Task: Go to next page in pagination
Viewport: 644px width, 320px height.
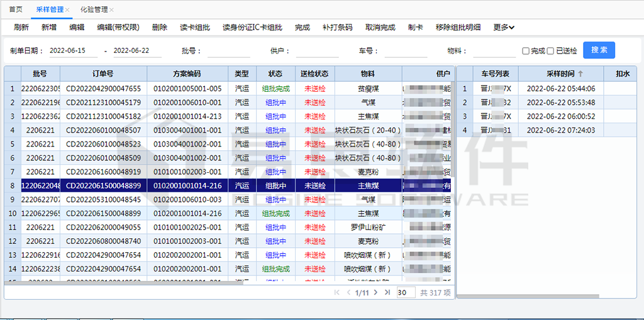Action: 377,292
